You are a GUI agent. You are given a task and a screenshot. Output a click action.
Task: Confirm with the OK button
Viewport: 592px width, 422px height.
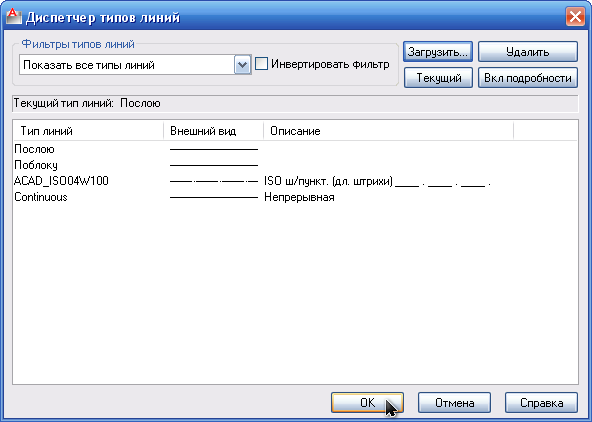pyautogui.click(x=367, y=403)
